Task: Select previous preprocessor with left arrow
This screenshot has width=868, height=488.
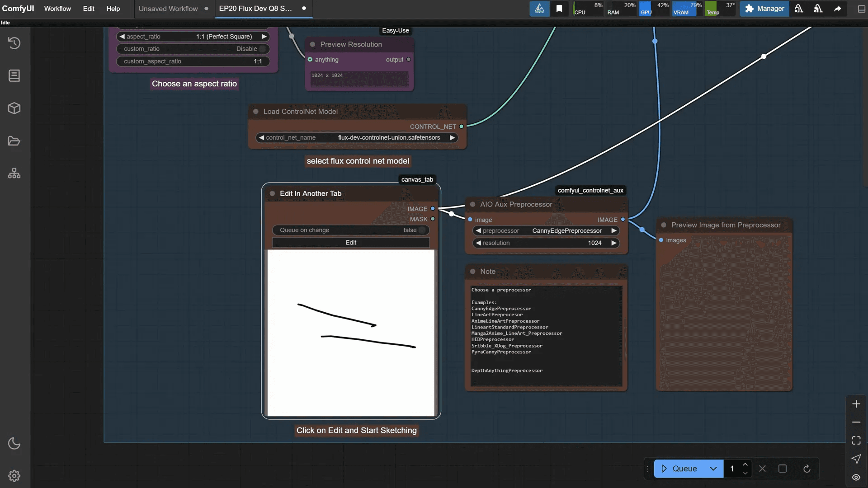Action: click(x=478, y=231)
